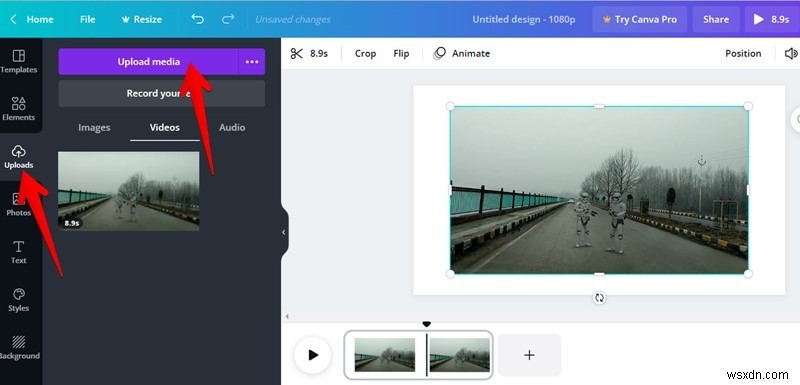Open the Resize option
The height and width of the screenshot is (385, 800).
pyautogui.click(x=142, y=19)
